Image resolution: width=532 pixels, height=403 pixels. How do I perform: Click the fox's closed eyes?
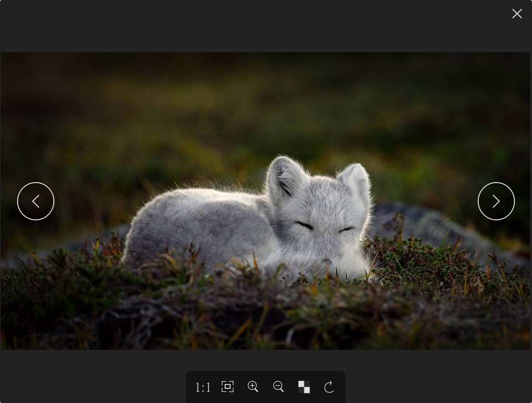coord(304,225)
